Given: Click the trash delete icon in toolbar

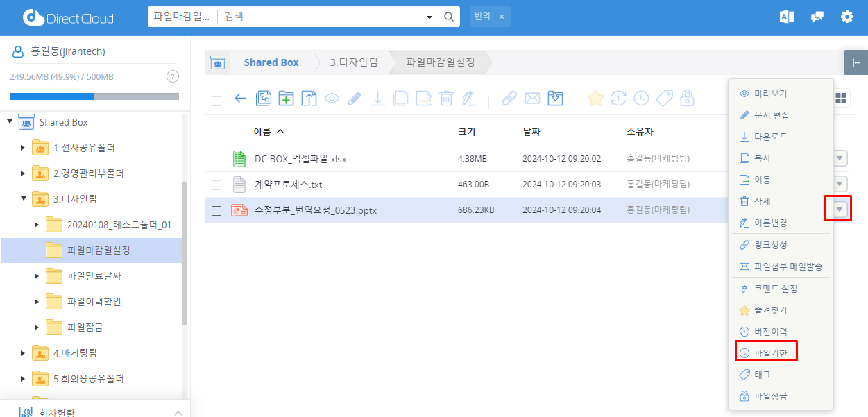Looking at the screenshot, I should [447, 99].
